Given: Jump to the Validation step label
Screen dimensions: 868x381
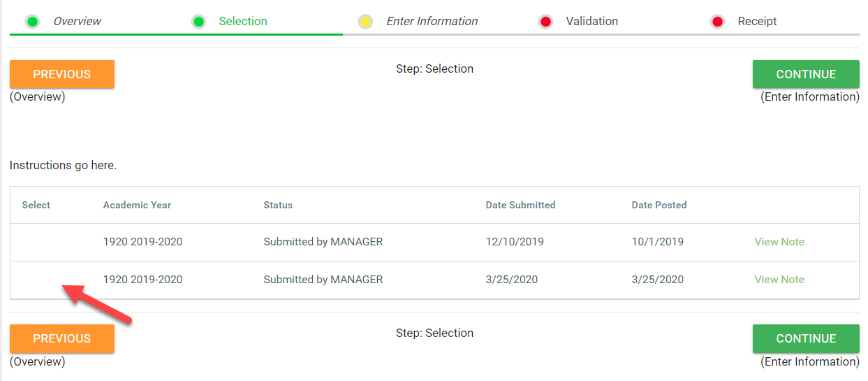Looking at the screenshot, I should (x=591, y=22).
